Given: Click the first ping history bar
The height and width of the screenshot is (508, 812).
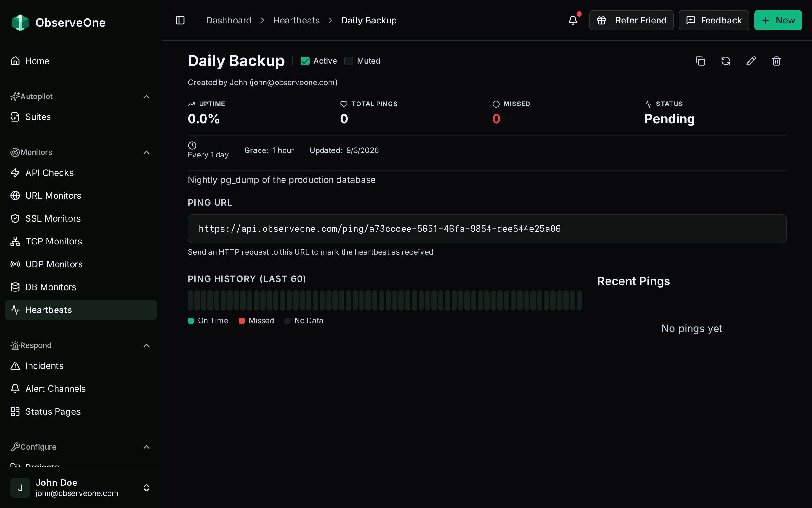Looking at the screenshot, I should coord(191,300).
